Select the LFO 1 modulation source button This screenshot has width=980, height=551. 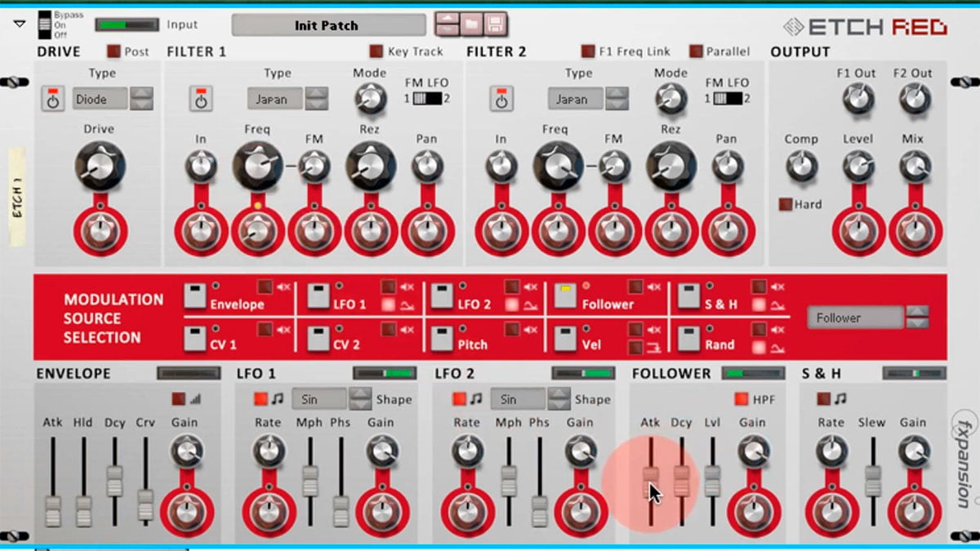(318, 296)
